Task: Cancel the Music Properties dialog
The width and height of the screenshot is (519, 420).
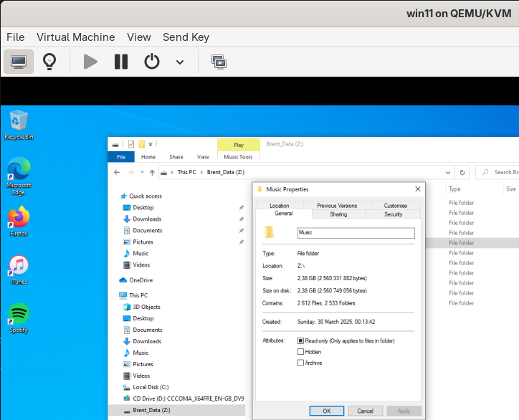Action: click(x=366, y=411)
